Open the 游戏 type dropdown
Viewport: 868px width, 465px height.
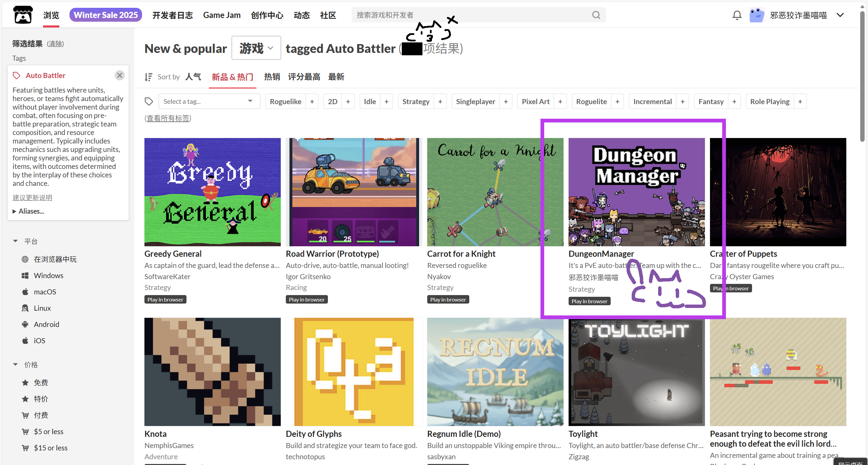(256, 48)
